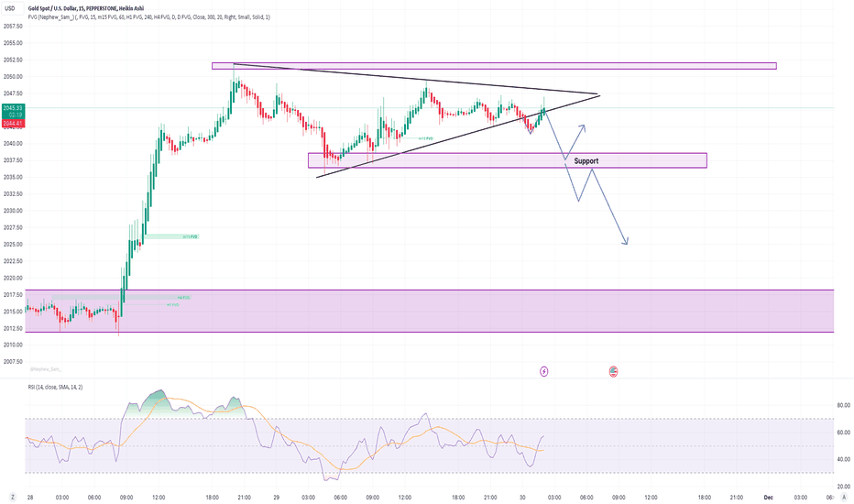Viewport: 854px width, 504px height.
Task: Click the 2007.50 price axis label
Action: click(13, 362)
